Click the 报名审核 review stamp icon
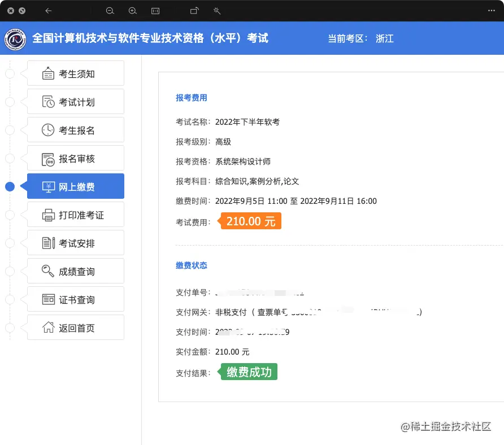This screenshot has height=445, width=504. coord(48,159)
